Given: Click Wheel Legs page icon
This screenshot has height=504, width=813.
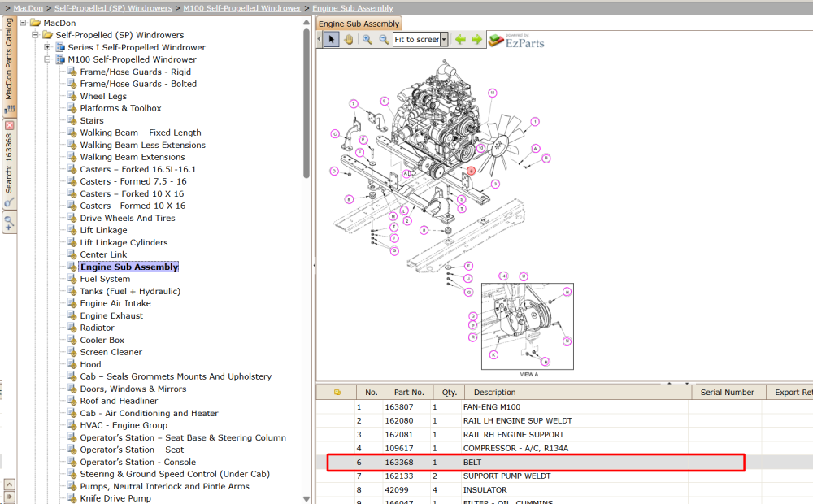Looking at the screenshot, I should [x=72, y=96].
